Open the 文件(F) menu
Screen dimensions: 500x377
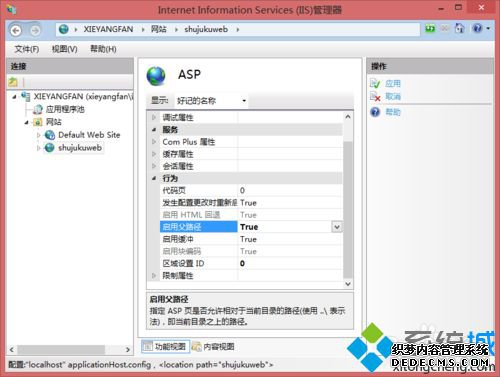(x=27, y=49)
